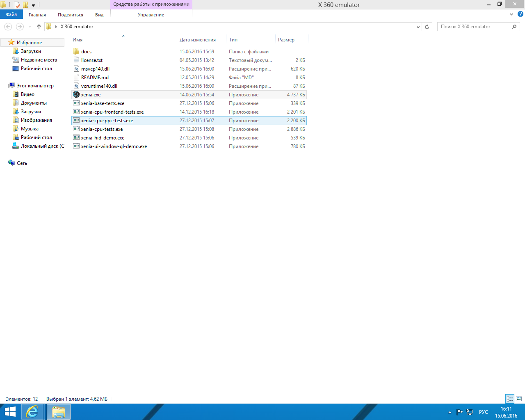This screenshot has width=525, height=420.
Task: Open Загрузки under Избранное
Action: click(31, 51)
